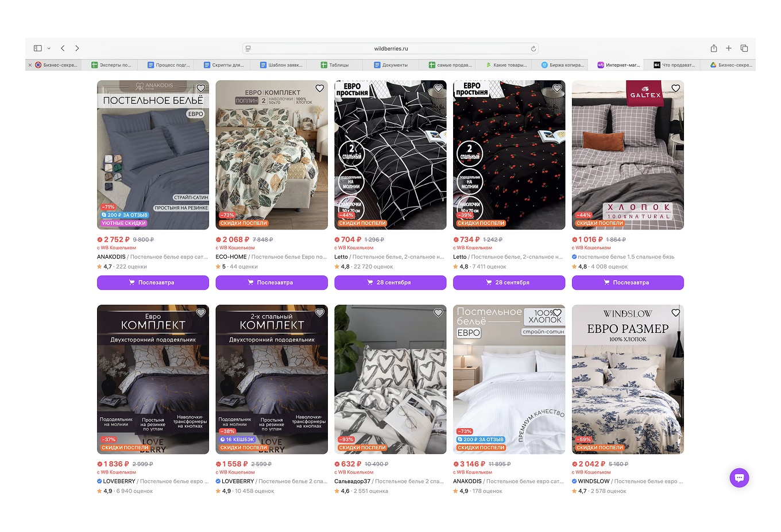
Task: Open the ANAKODIS Постельное белье евро сат… title
Action: click(153, 257)
